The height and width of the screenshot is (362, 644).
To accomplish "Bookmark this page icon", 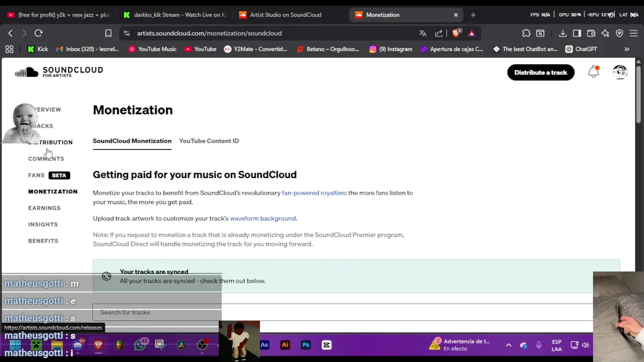I will 108,33.
